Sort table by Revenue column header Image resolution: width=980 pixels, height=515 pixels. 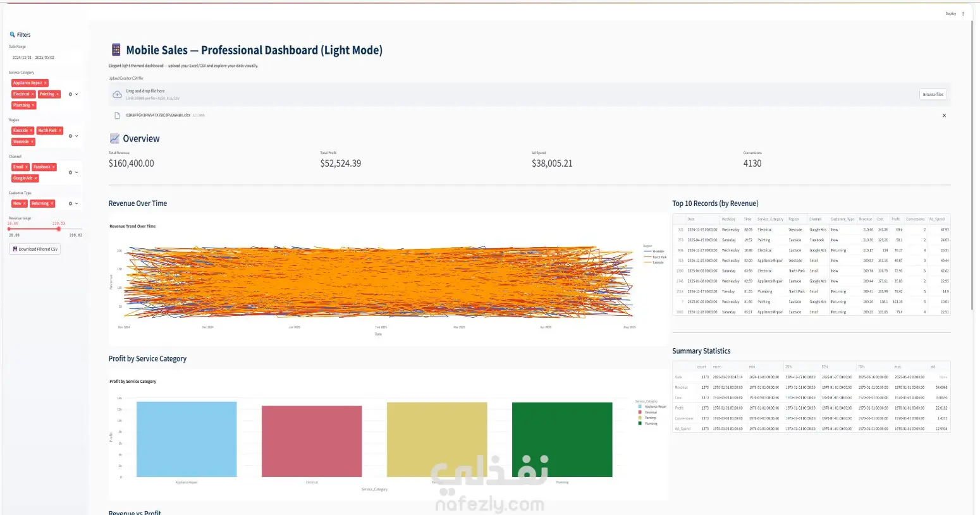click(x=866, y=219)
